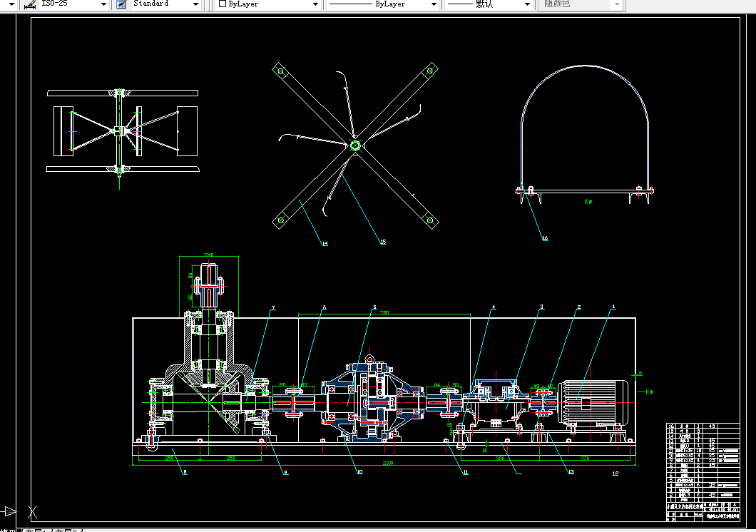Click the balloon label 16
756x532 pixels.
coord(545,237)
